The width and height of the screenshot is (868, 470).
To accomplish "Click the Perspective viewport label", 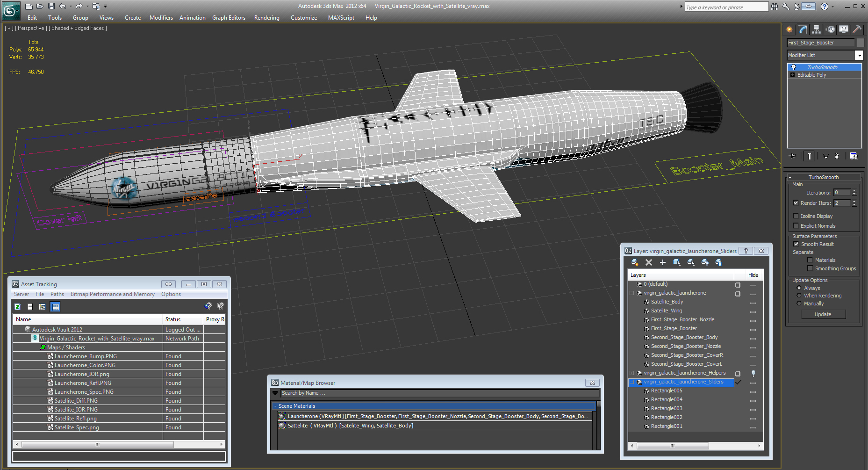I will (31, 28).
